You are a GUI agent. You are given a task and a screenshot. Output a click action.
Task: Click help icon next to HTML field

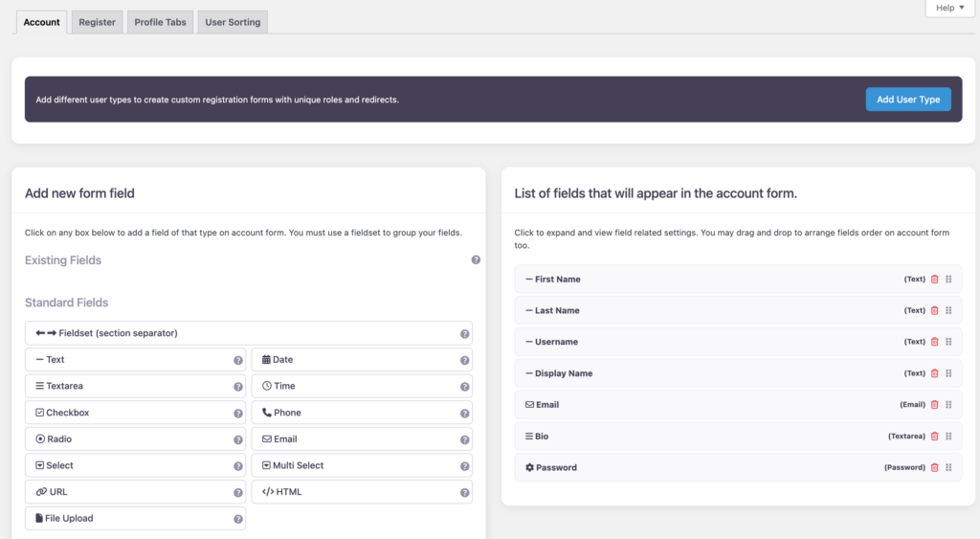coord(465,492)
